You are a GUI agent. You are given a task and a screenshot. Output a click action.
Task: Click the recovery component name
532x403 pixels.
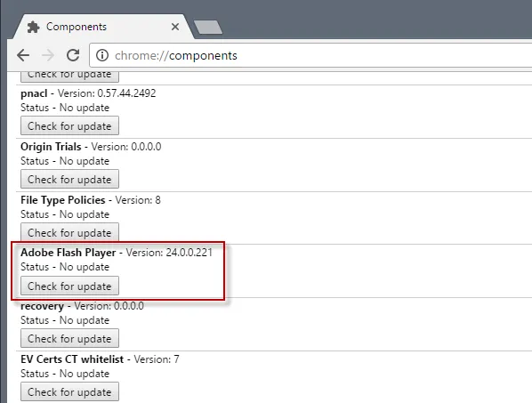tap(42, 306)
